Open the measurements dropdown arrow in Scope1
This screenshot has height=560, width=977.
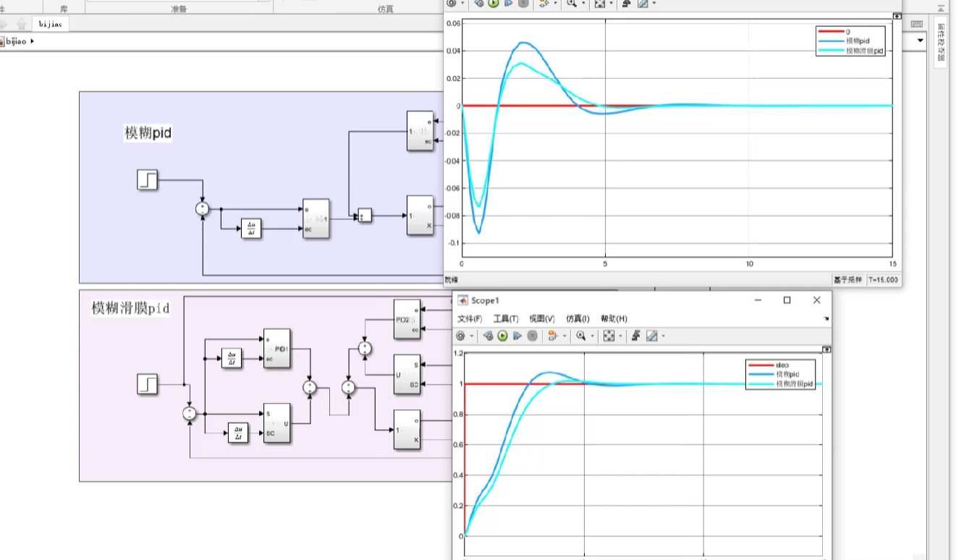point(662,336)
